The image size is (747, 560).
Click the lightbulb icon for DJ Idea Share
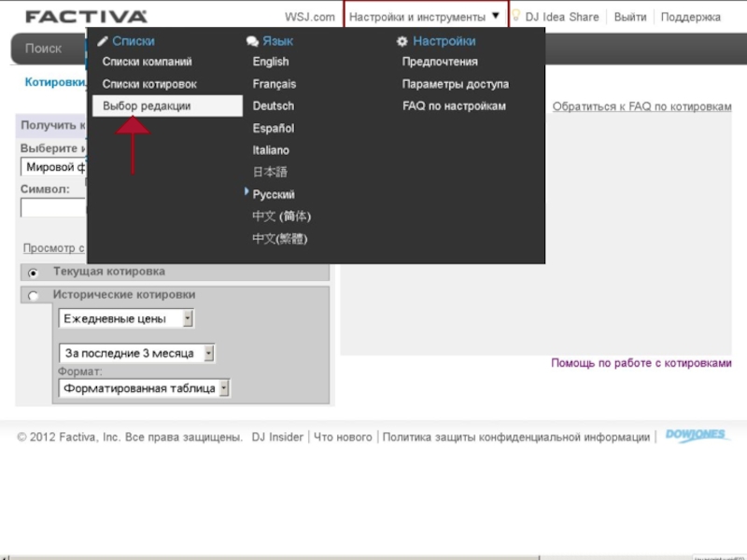[x=516, y=15]
